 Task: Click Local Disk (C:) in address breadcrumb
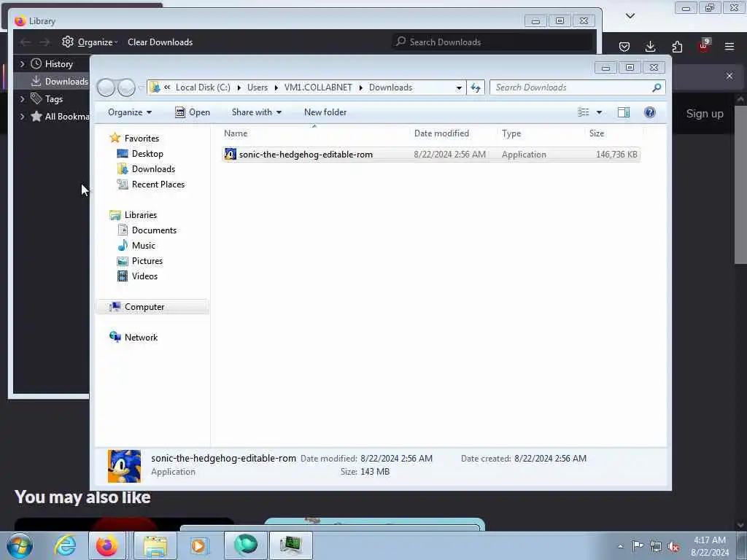pos(203,87)
